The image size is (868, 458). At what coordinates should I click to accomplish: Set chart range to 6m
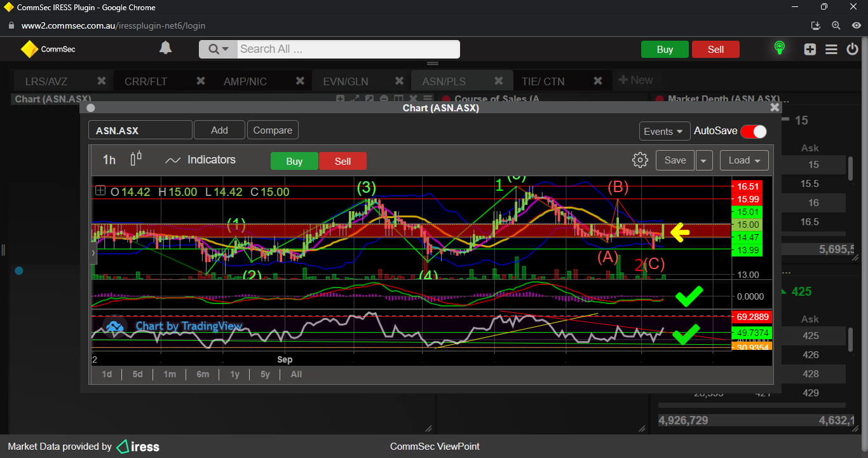[x=202, y=374]
